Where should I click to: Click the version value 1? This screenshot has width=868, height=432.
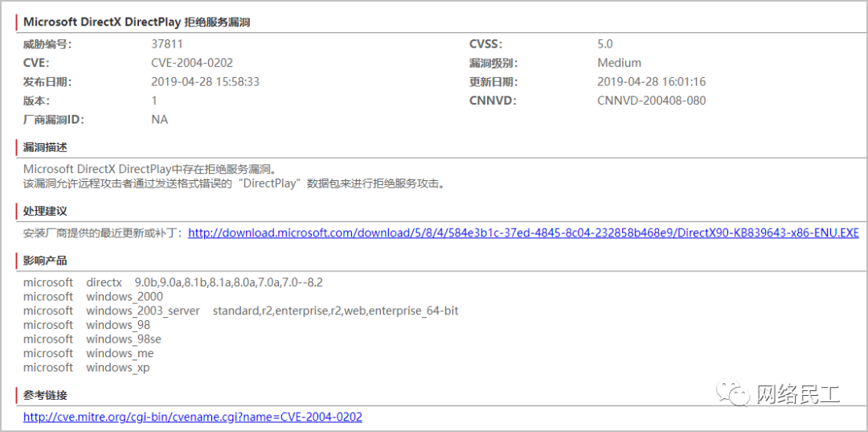click(x=154, y=101)
